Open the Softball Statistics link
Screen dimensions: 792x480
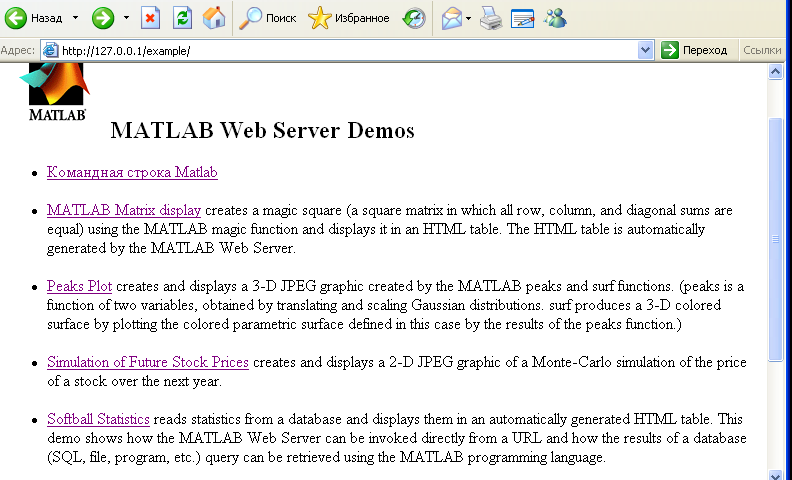[98, 419]
